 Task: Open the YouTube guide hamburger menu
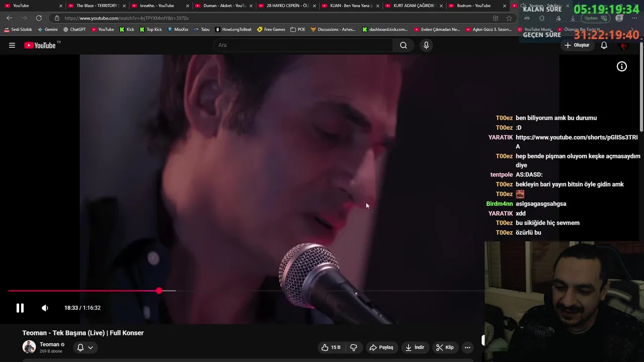tap(12, 45)
